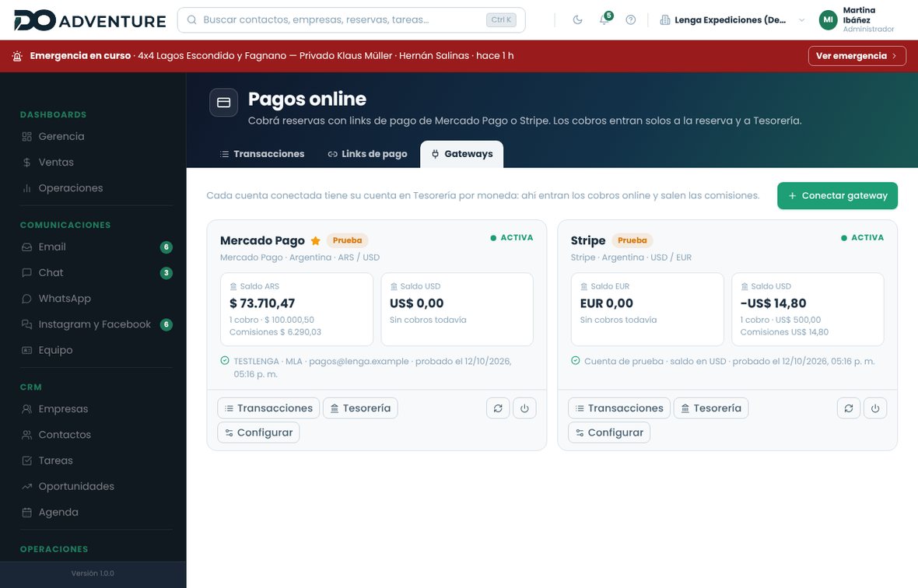This screenshot has height=588, width=918.
Task: Click Cuenta de prueba check icon
Action: (576, 361)
